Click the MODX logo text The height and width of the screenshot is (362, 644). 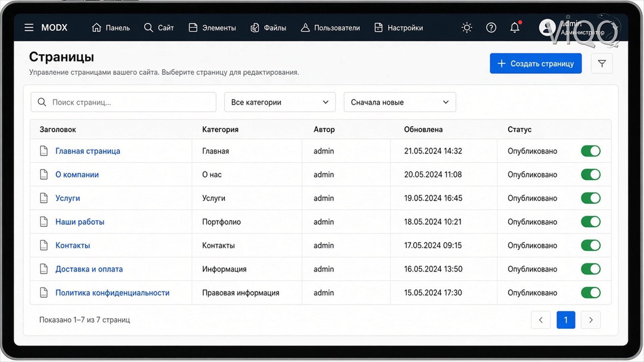[54, 27]
